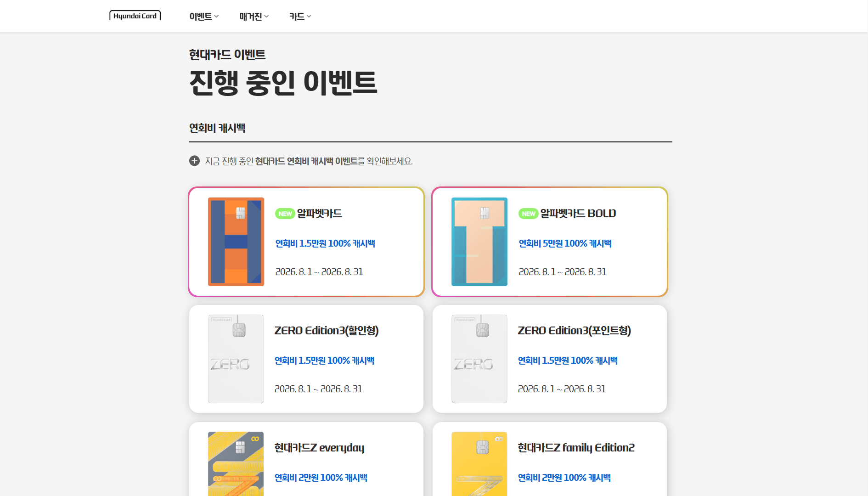Click the event period date on 알파벳카드 BOLD
The image size is (868, 496).
pyautogui.click(x=563, y=272)
